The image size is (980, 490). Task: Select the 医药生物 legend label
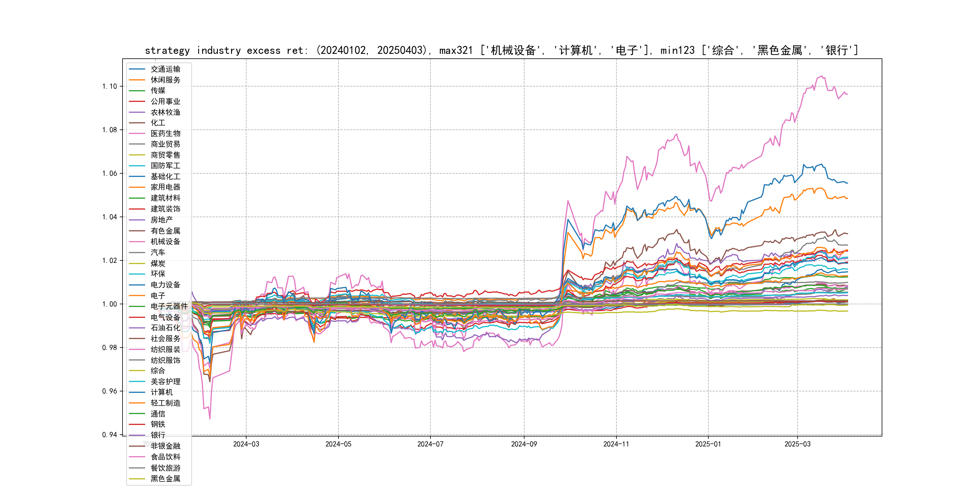[x=165, y=133]
